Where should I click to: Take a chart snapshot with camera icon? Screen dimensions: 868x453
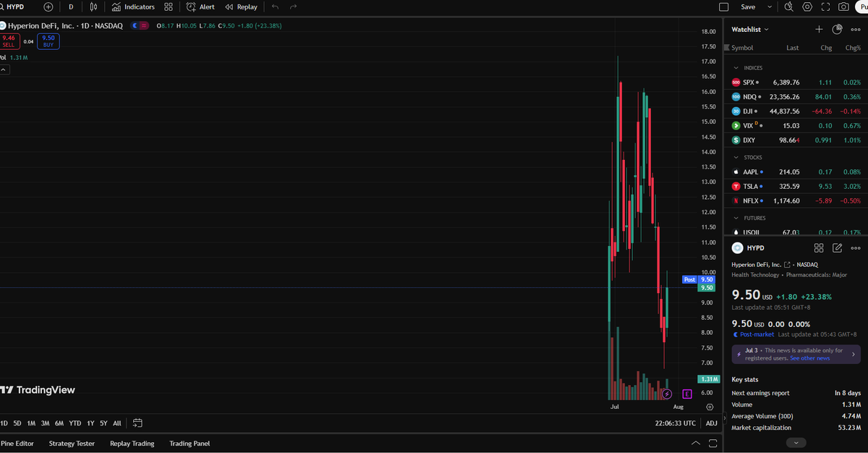point(843,7)
